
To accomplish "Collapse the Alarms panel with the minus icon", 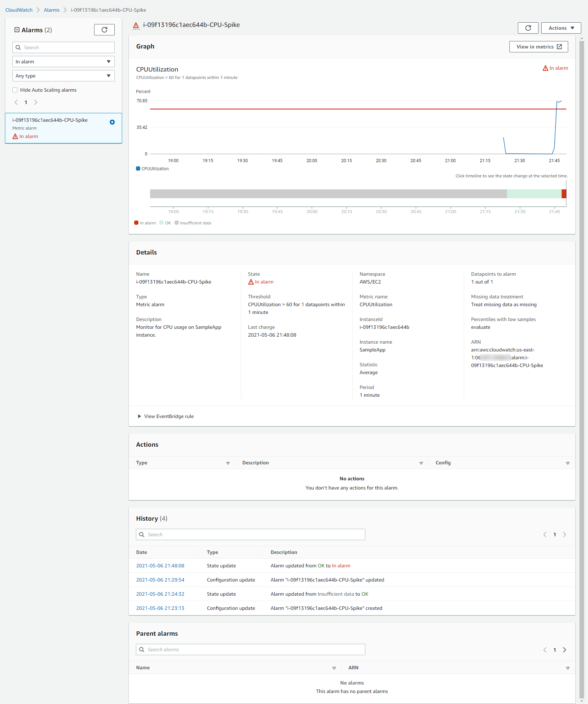I will pyautogui.click(x=17, y=30).
